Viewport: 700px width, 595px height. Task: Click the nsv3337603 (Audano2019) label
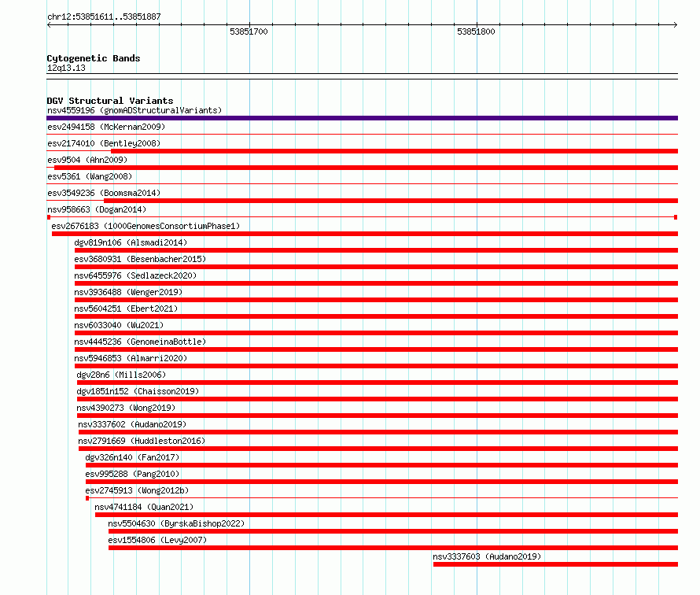click(x=487, y=556)
